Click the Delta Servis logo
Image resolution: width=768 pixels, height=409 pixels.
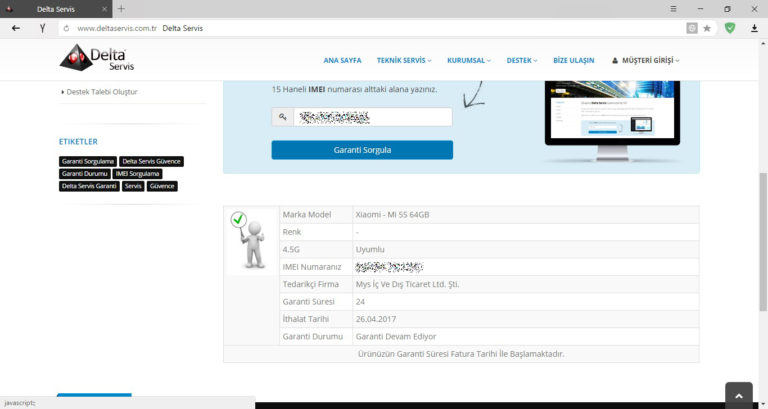click(x=97, y=58)
